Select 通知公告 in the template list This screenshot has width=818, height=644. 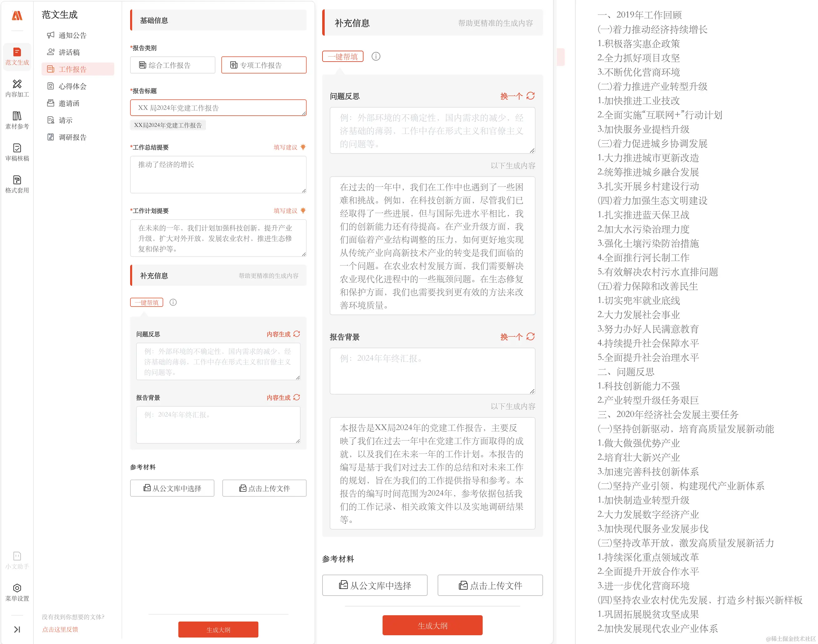click(x=73, y=35)
